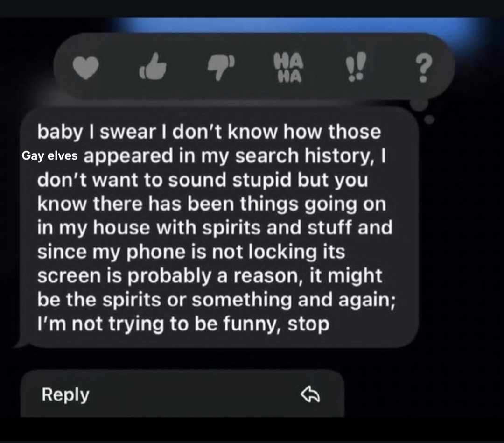The image size is (504, 443).
Task: Add the double exclamation emphasis reaction
Action: [x=356, y=66]
